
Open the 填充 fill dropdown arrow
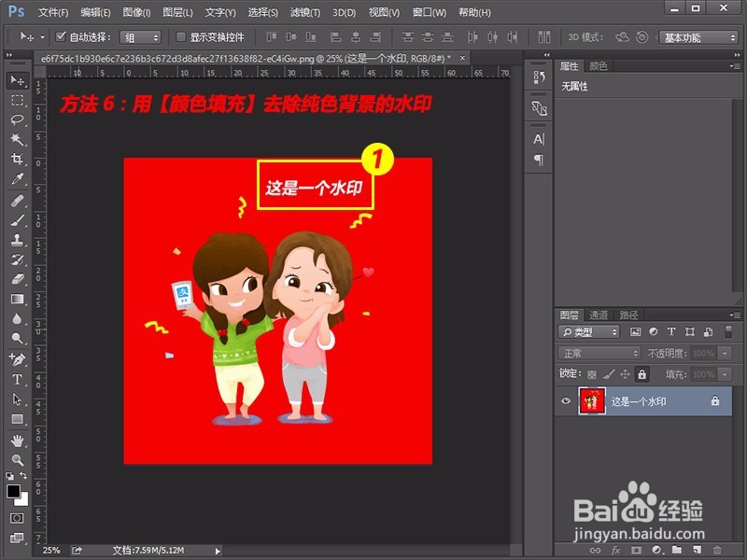726,374
